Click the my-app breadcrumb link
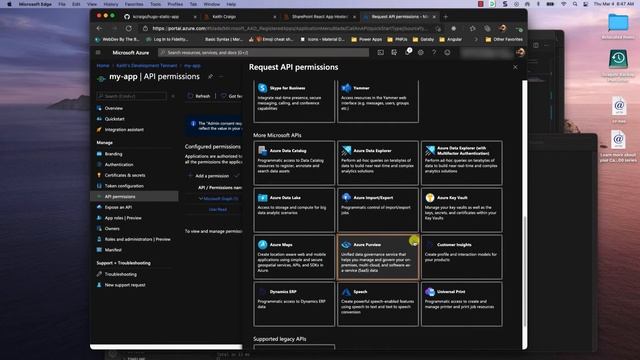640x360 pixels. 192,65
